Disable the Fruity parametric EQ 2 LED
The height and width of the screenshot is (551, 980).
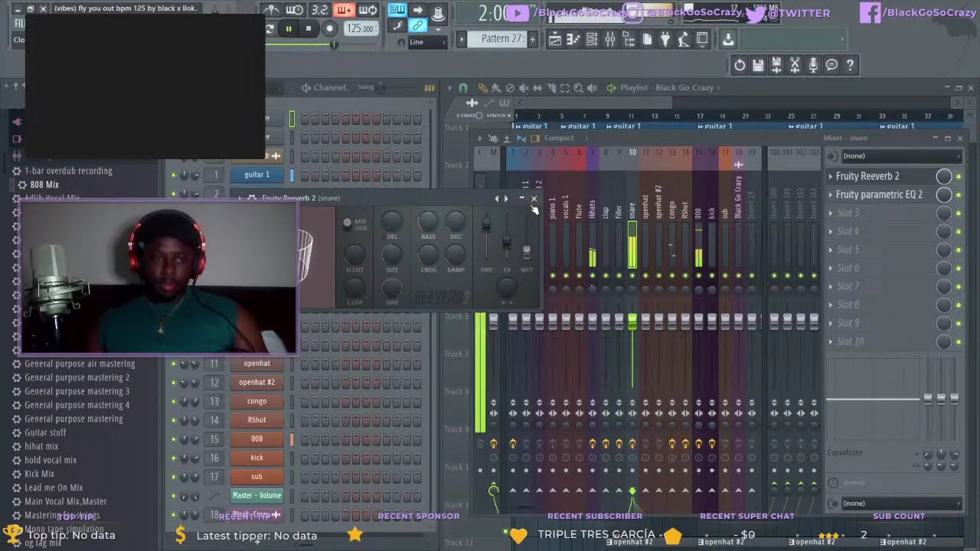pos(959,194)
